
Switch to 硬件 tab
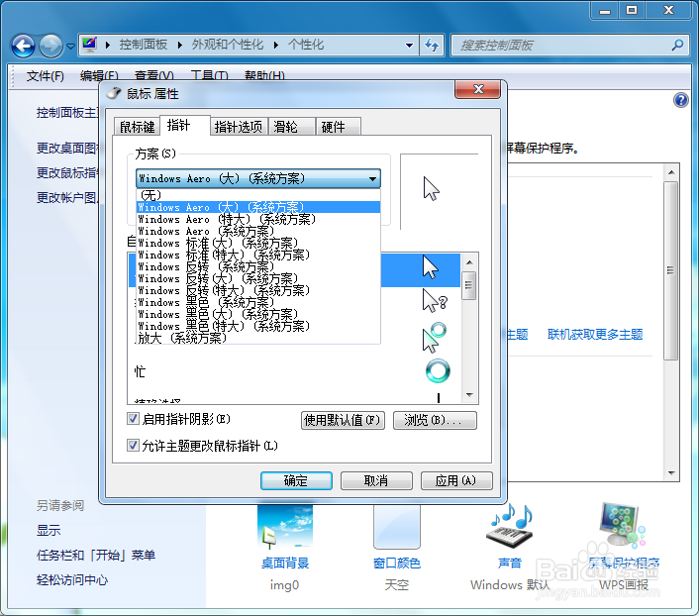coord(339,127)
